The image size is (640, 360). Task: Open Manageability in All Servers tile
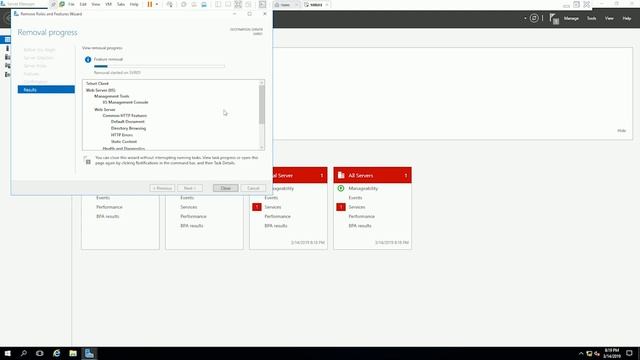(363, 189)
